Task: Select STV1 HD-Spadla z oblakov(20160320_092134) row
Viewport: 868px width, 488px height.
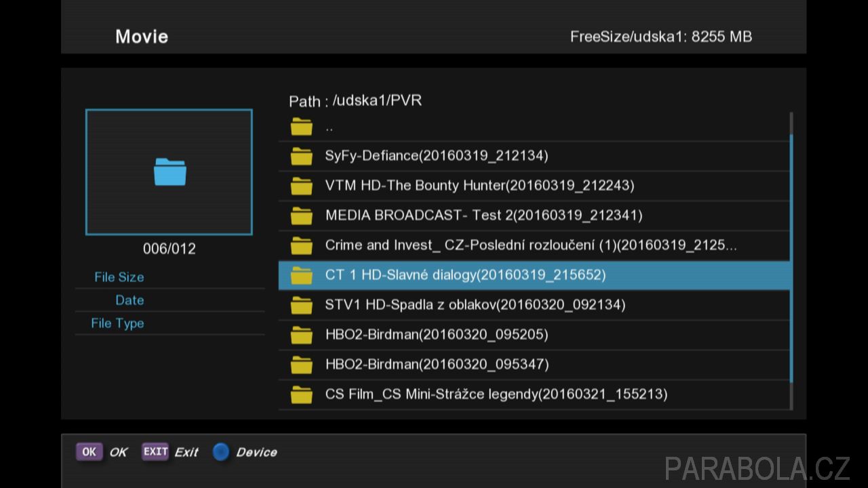Action: coord(534,305)
